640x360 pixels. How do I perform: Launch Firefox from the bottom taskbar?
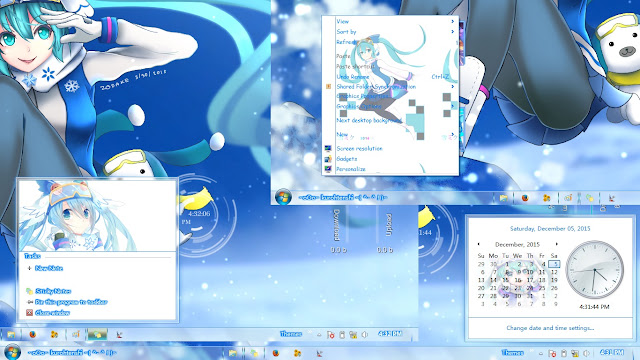coord(276,353)
